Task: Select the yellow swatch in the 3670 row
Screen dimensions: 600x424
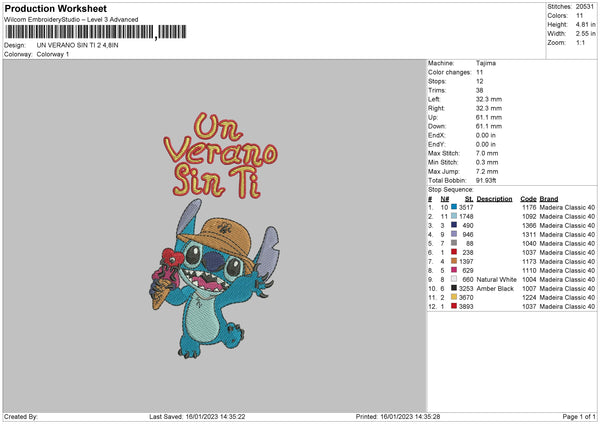Action: click(x=454, y=297)
